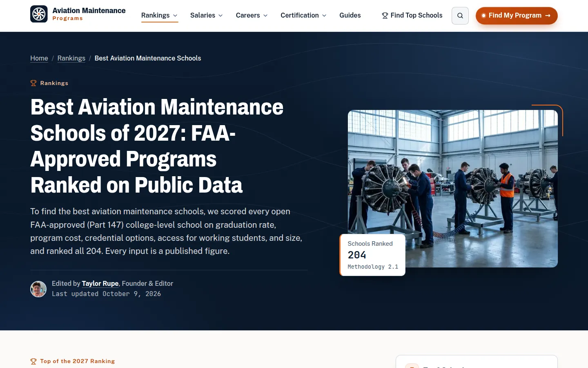588x368 pixels.
Task: Open the Rankings nav menu label
Action: coord(155,15)
